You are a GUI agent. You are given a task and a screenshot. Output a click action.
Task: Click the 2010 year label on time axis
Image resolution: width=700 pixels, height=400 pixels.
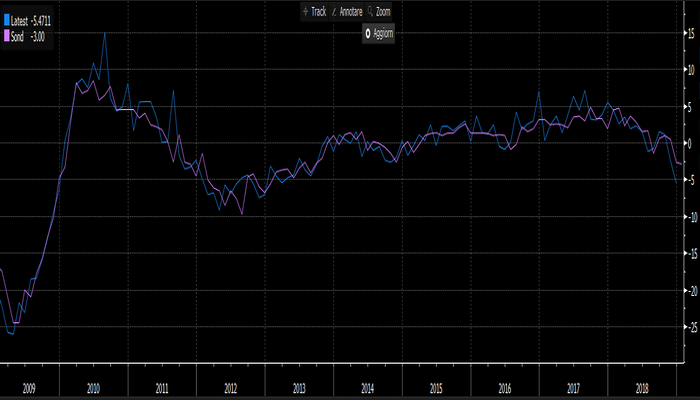pos(94,384)
